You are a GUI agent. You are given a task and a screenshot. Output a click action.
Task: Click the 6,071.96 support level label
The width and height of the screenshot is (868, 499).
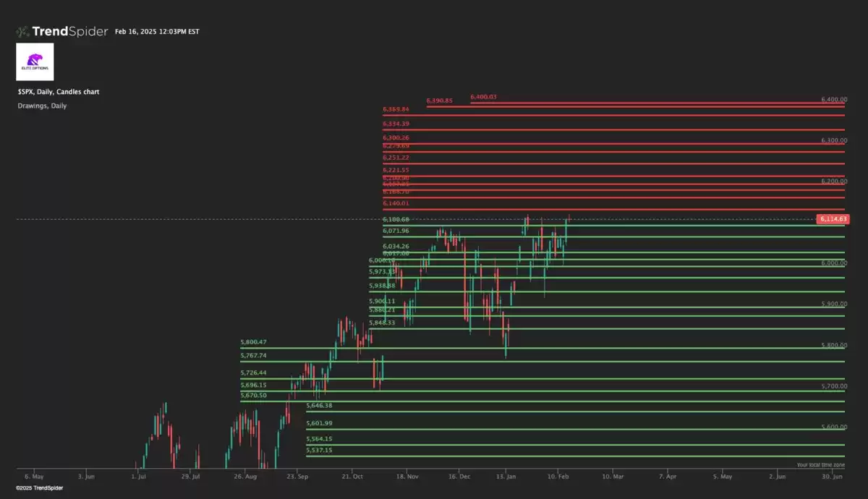click(x=396, y=231)
